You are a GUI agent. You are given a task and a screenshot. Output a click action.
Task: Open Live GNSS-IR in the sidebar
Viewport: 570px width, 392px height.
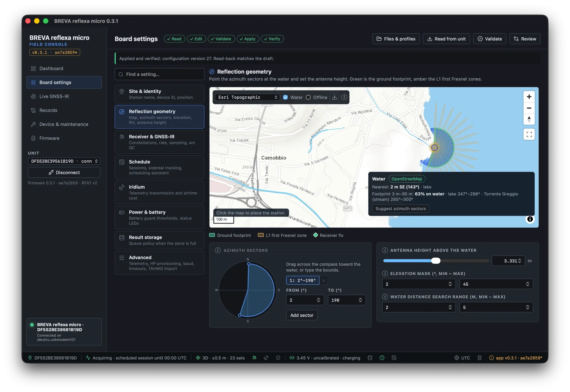coord(64,96)
